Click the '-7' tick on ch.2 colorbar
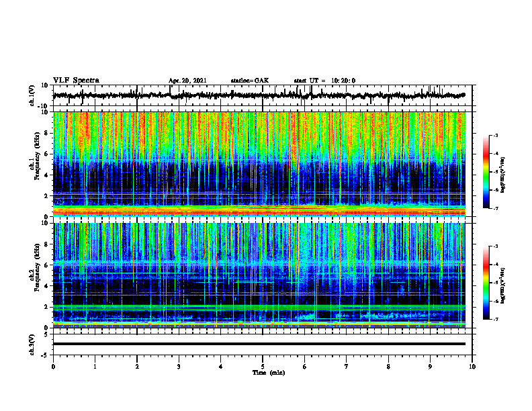The height and width of the screenshot is (411, 532). click(496, 320)
